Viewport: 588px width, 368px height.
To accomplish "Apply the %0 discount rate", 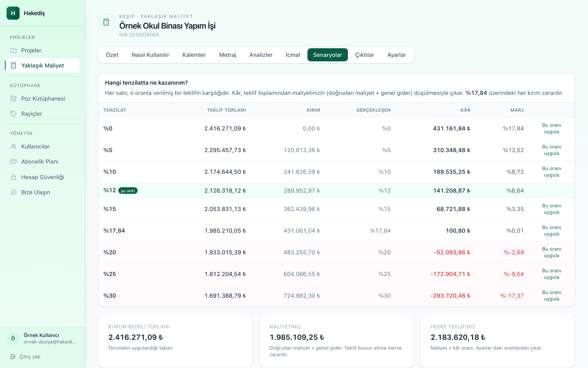I will [x=551, y=129].
